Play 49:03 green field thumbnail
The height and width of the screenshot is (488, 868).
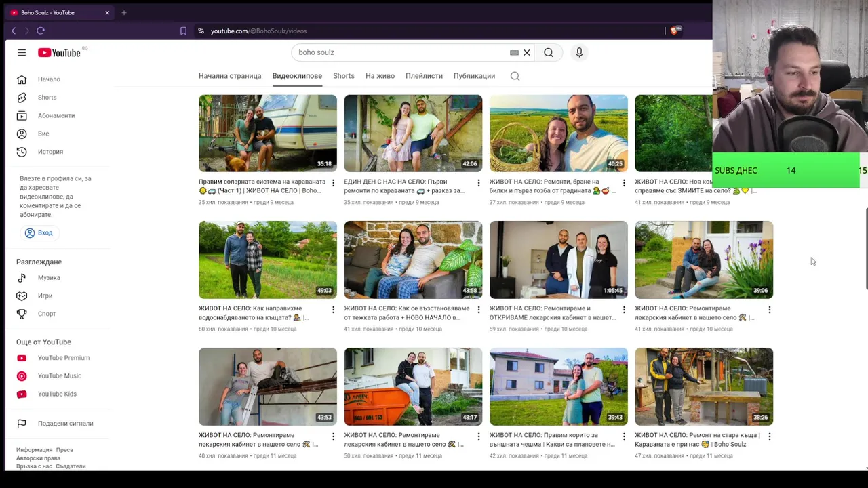268,260
